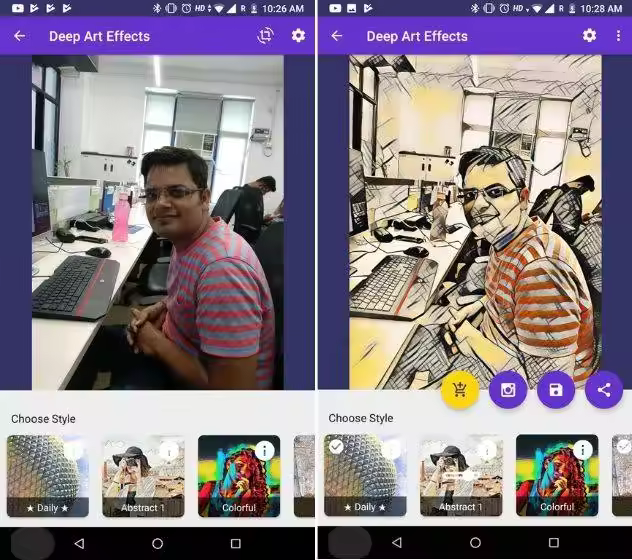Choose Abstract 1 style on left screen
Screen dimensions: 632x560
coord(143,476)
